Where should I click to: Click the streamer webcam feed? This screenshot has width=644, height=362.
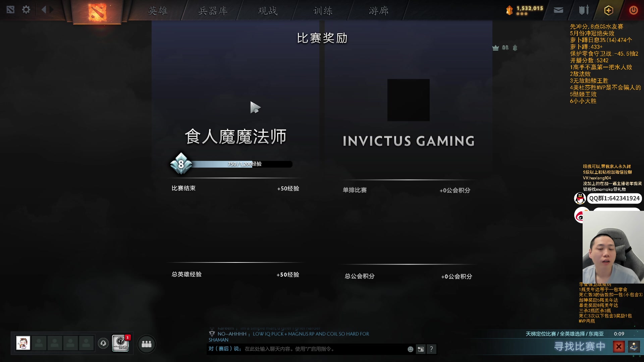[x=613, y=247]
